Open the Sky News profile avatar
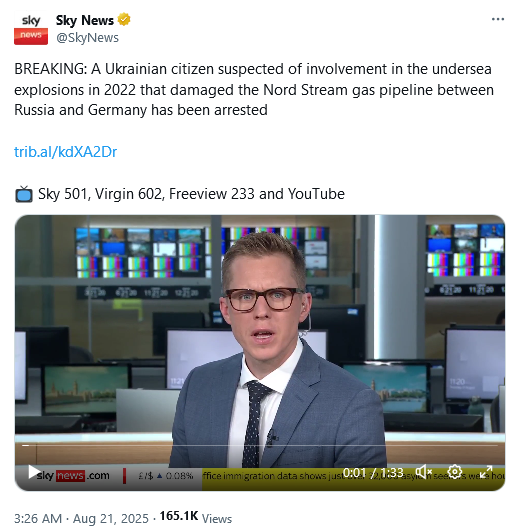 [x=31, y=28]
